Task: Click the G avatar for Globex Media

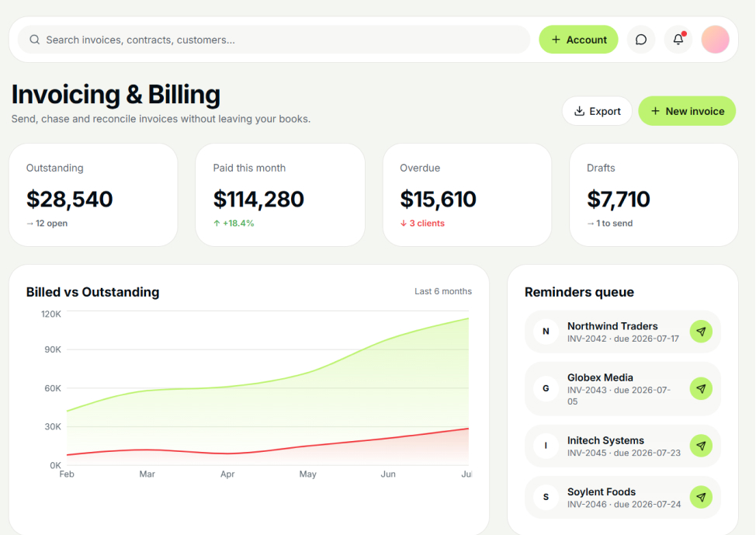Action: 546,388
